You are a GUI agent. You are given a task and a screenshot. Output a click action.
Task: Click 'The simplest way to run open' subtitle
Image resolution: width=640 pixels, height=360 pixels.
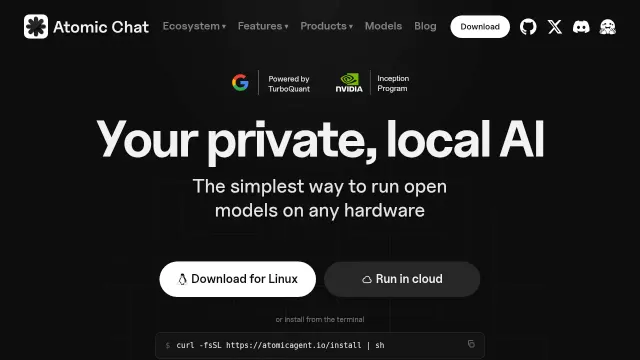(x=320, y=187)
